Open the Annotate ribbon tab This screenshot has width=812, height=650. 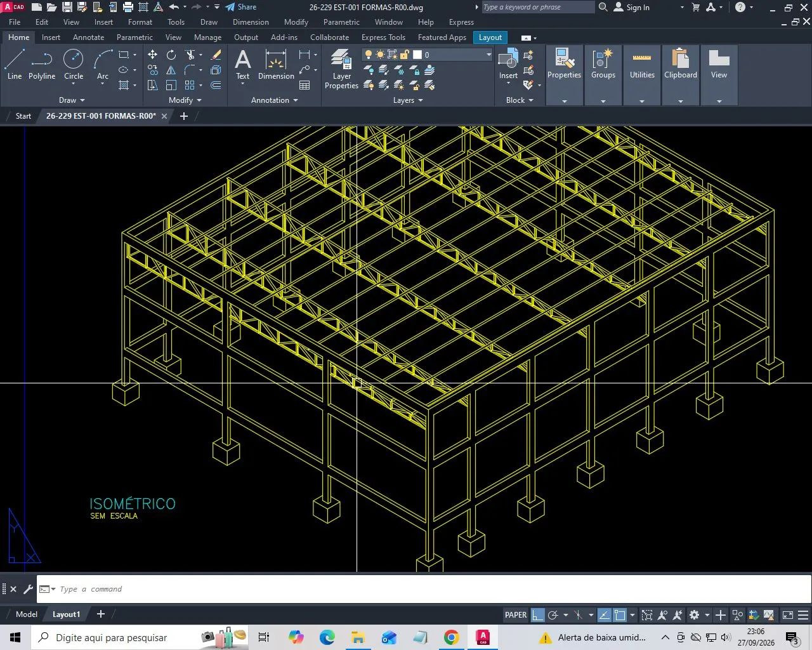tap(88, 37)
